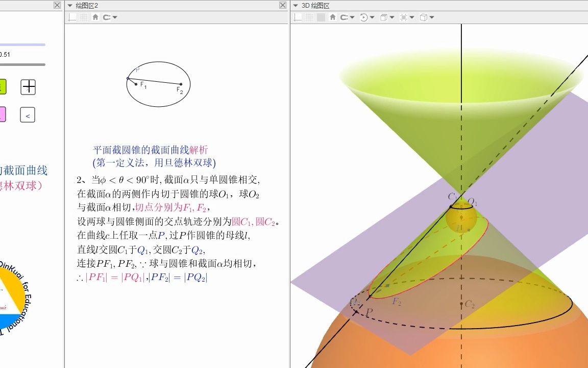588x368 pixels.
Task: Toggle axes in the 绘图区2 style bar
Action: 72,17
